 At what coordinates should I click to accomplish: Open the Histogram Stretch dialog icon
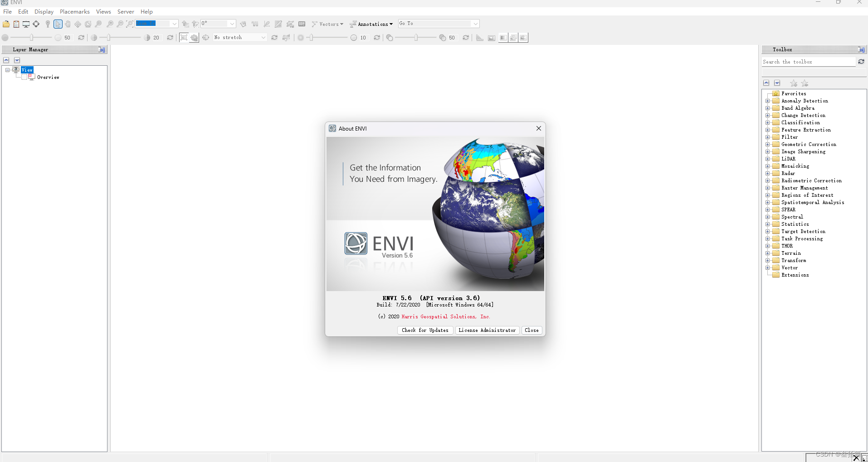[x=286, y=38]
